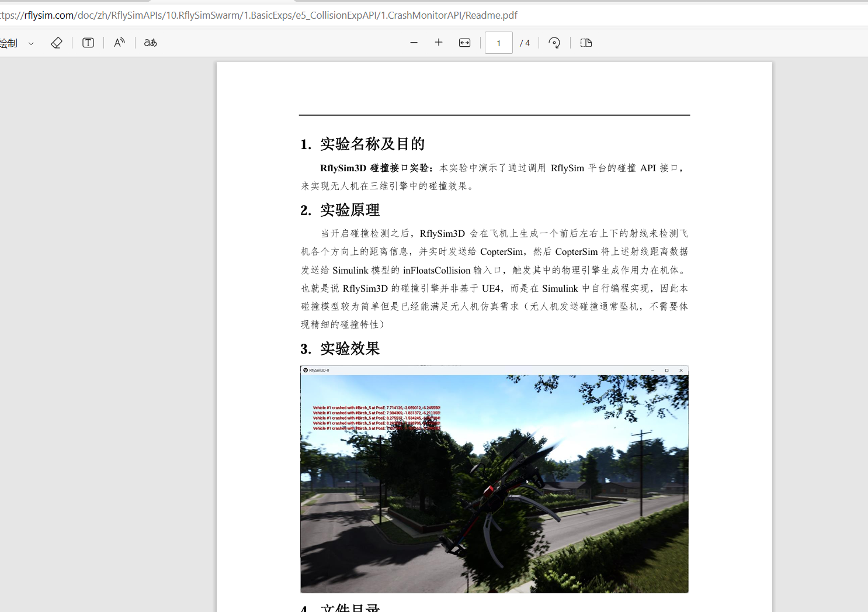Click the page number input field
This screenshot has width=868, height=612.
tap(499, 43)
